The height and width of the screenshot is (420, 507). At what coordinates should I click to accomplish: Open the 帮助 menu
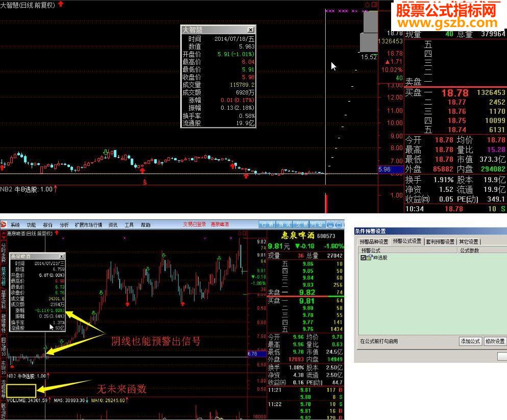pyautogui.click(x=146, y=225)
